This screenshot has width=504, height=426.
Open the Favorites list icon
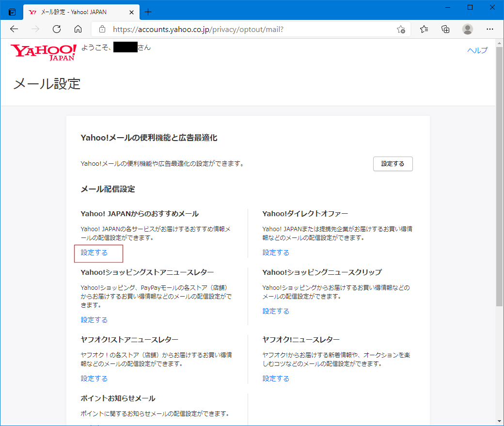coord(424,29)
